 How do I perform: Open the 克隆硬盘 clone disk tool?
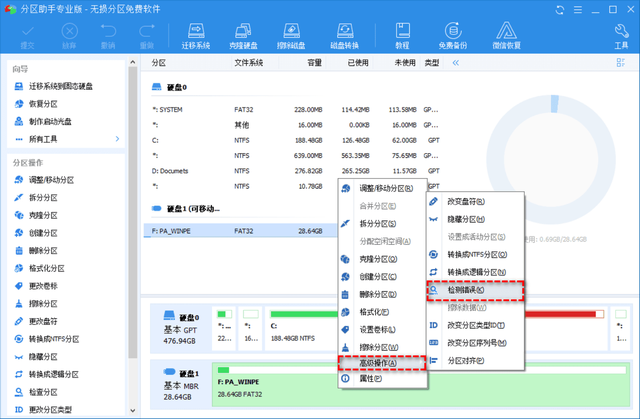(x=243, y=36)
